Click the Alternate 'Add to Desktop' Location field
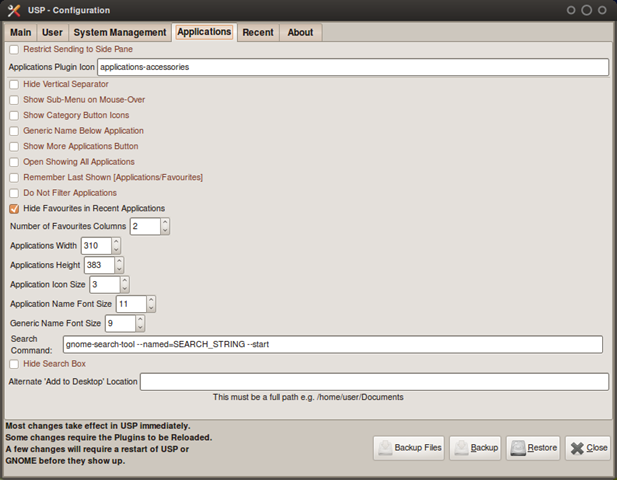The width and height of the screenshot is (617, 480). (x=374, y=382)
